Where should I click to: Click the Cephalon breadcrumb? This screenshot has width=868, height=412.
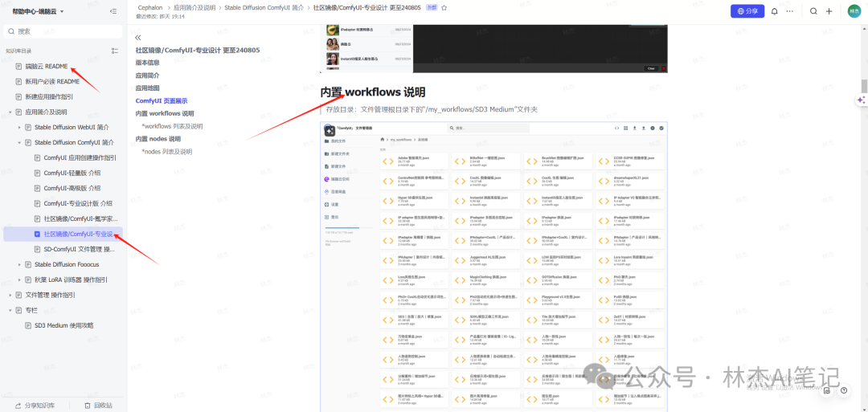[x=150, y=8]
